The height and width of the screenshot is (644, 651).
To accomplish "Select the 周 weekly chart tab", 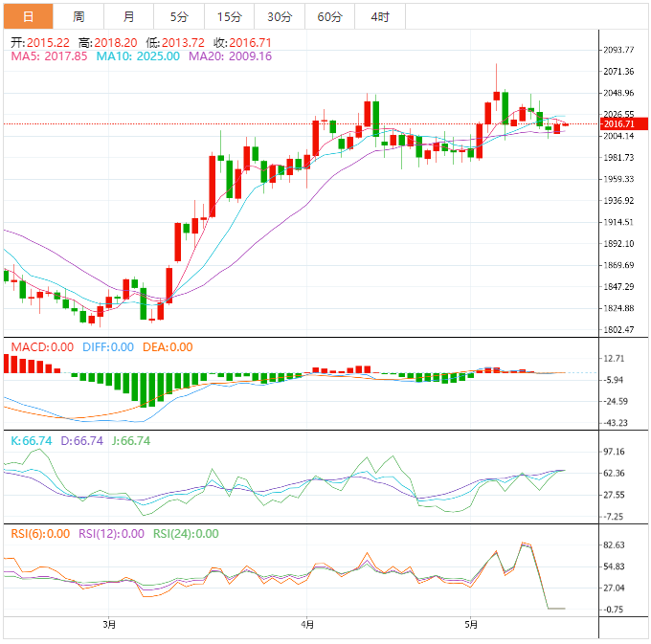I will [x=79, y=16].
